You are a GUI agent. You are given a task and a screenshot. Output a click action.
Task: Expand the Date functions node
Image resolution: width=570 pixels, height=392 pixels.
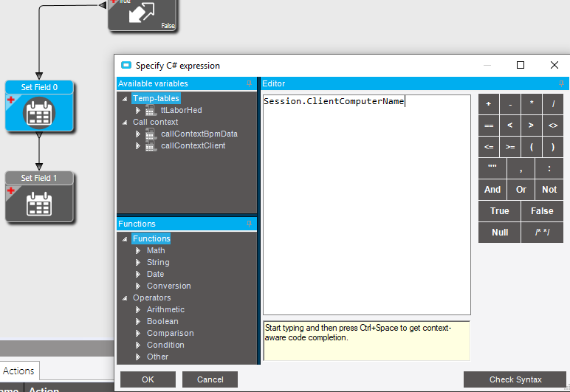[138, 274]
